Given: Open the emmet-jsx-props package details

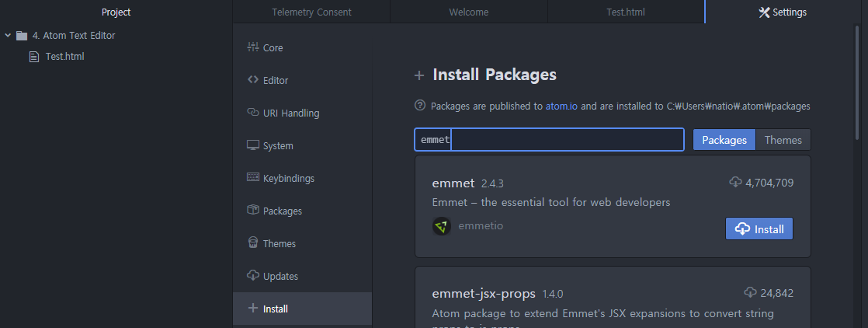Looking at the screenshot, I should coord(483,294).
